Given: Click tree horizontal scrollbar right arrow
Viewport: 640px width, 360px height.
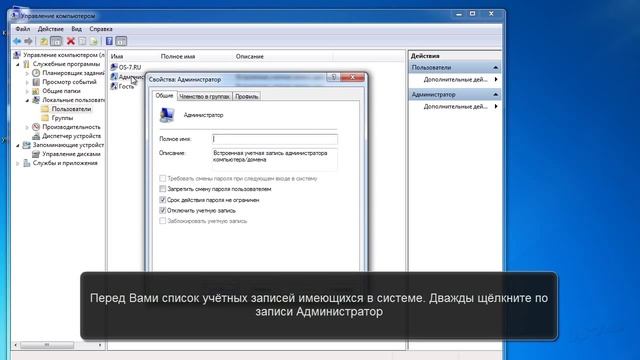Looking at the screenshot, I should (100, 345).
